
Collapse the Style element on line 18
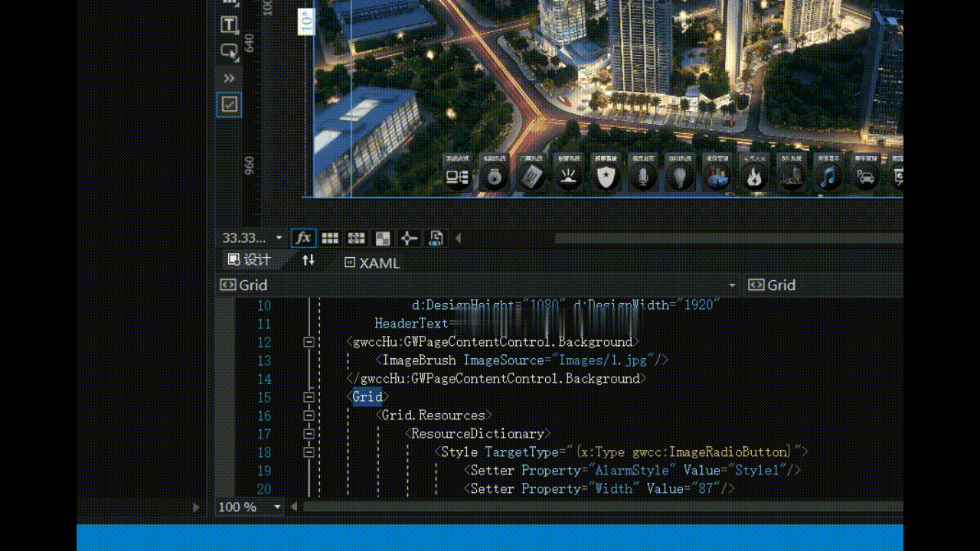(309, 452)
